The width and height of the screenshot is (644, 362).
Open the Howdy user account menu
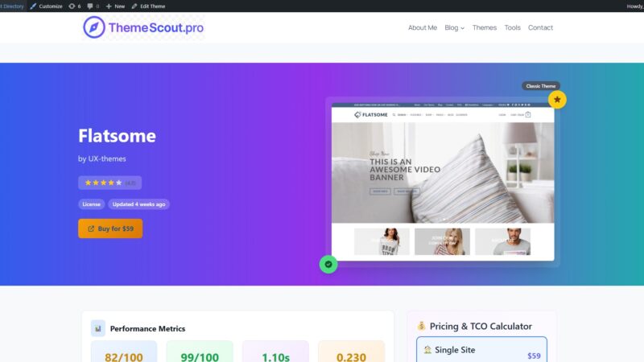[x=635, y=6]
